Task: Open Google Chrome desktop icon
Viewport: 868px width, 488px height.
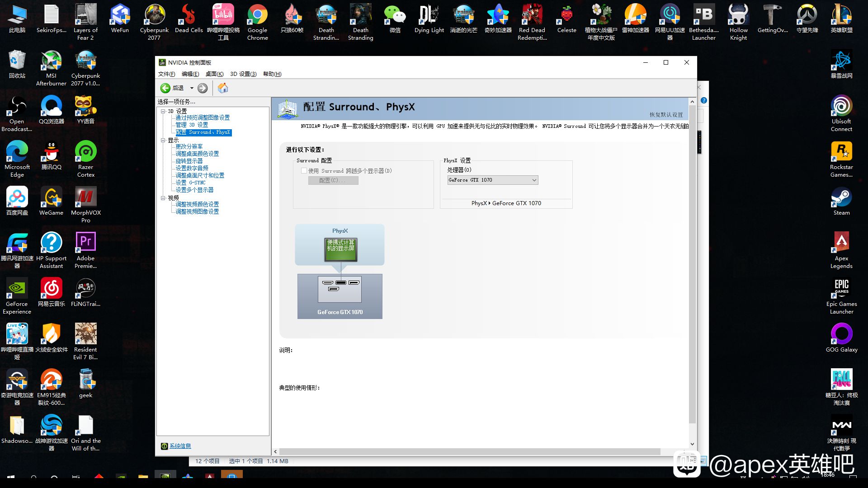Action: click(257, 22)
